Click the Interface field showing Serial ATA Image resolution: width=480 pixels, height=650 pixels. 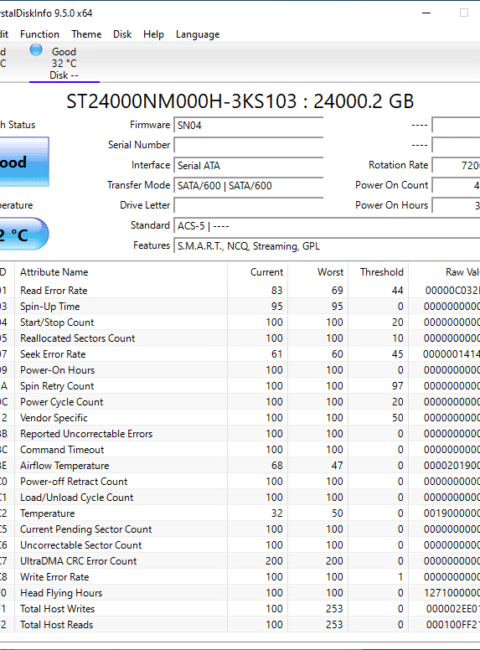pyautogui.click(x=248, y=165)
